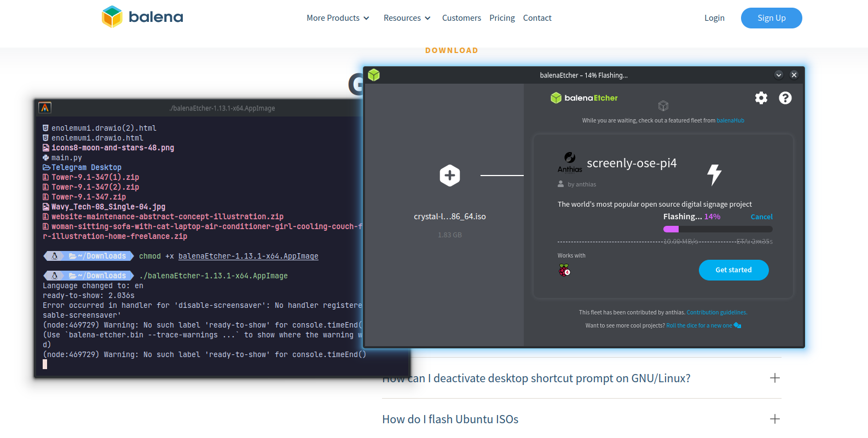
Task: Open the Contact page
Action: [x=537, y=18]
